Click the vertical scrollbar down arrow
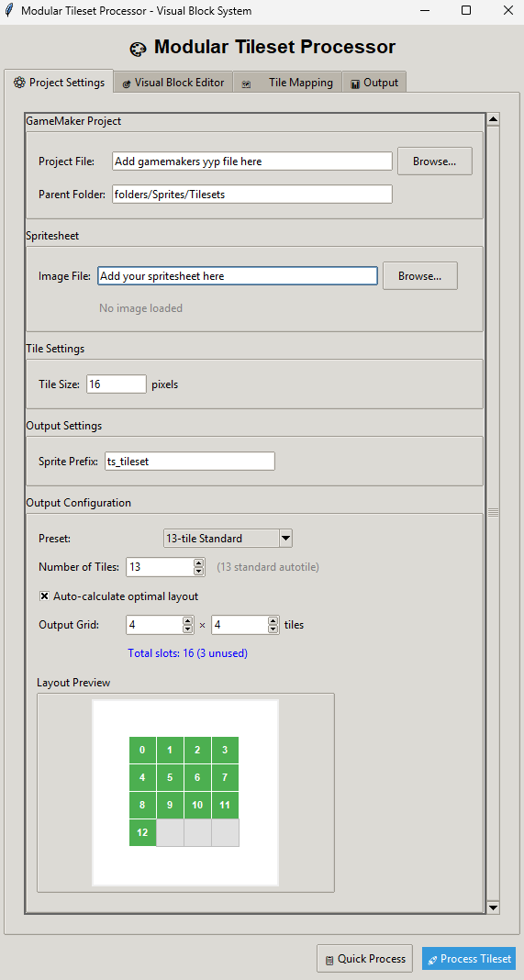This screenshot has height=980, width=524. coord(493,908)
